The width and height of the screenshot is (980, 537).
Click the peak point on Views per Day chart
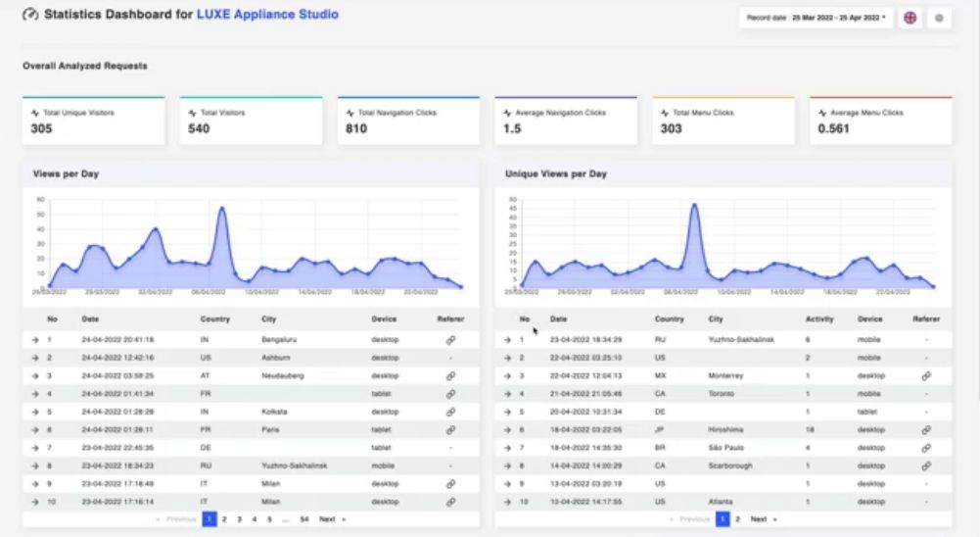click(x=222, y=209)
